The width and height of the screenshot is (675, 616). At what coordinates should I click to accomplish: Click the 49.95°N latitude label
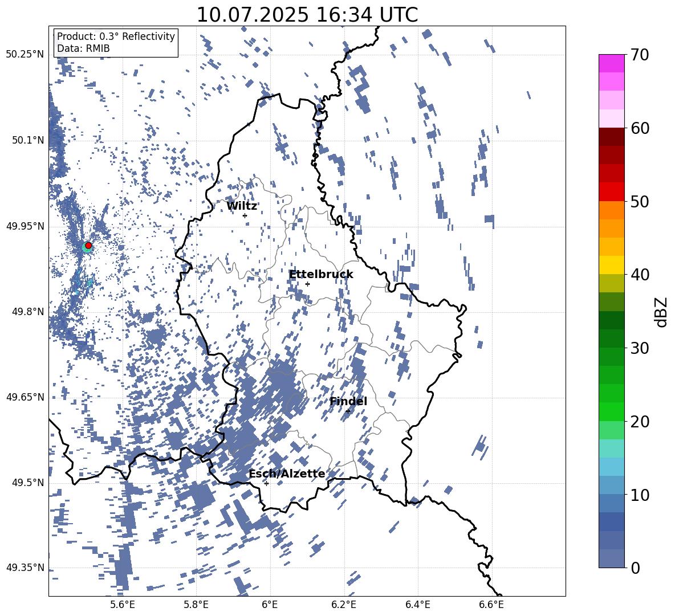coord(26,226)
